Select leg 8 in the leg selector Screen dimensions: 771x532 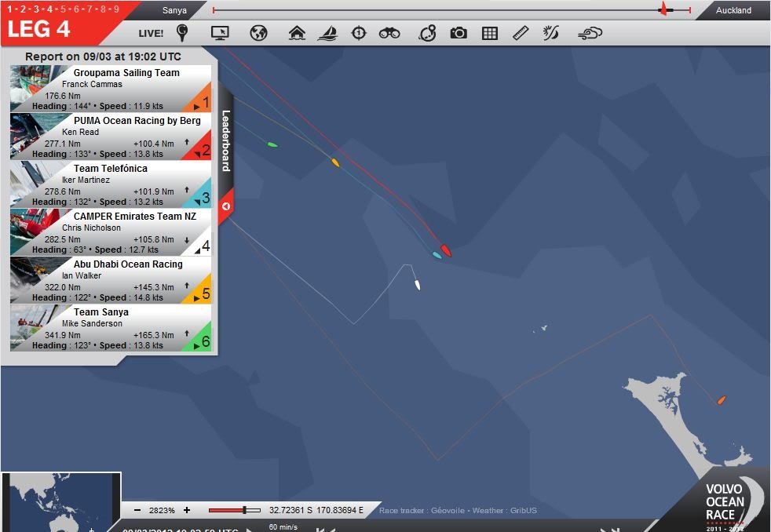[103, 9]
